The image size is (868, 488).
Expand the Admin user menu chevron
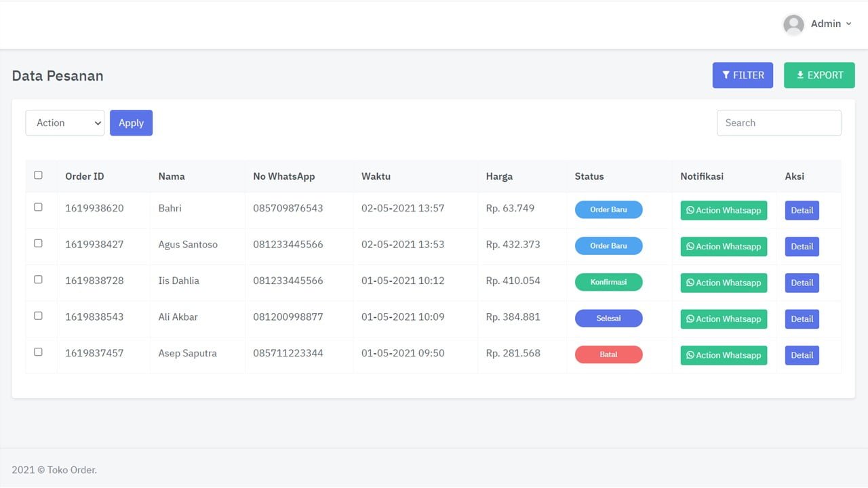tap(848, 24)
